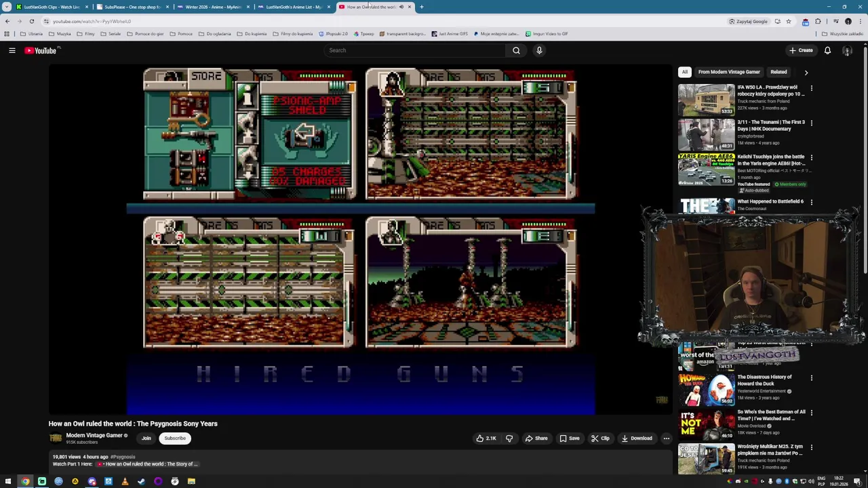Click the Create button

pos(801,50)
